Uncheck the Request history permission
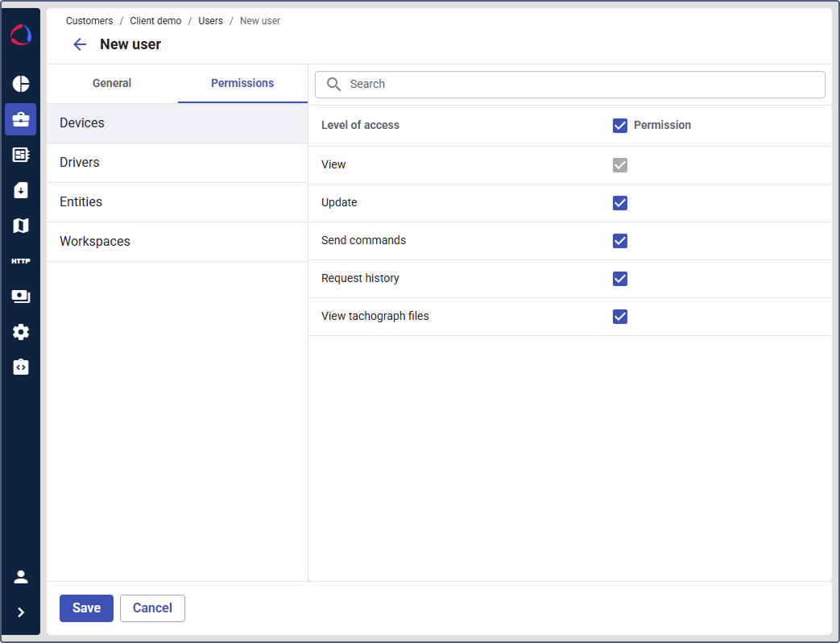The width and height of the screenshot is (840, 643). pyautogui.click(x=620, y=279)
